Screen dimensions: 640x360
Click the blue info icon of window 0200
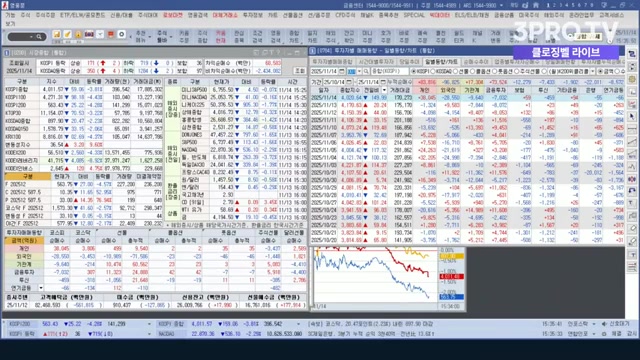[7, 53]
